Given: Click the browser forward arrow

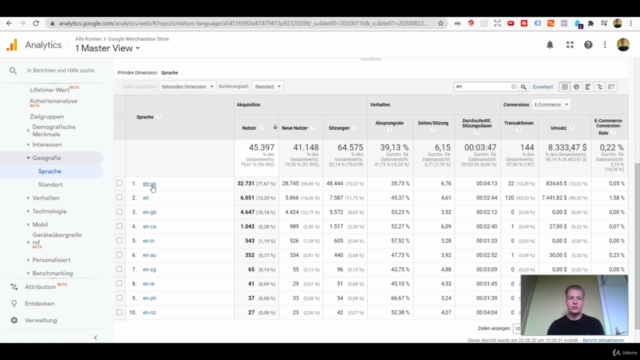Looking at the screenshot, I should [x=22, y=23].
